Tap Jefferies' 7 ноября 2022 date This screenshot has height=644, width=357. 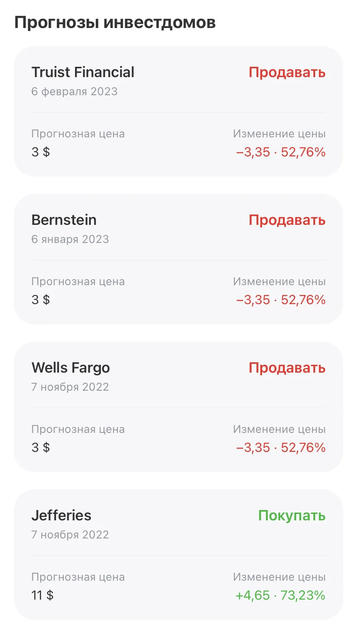pos(70,535)
